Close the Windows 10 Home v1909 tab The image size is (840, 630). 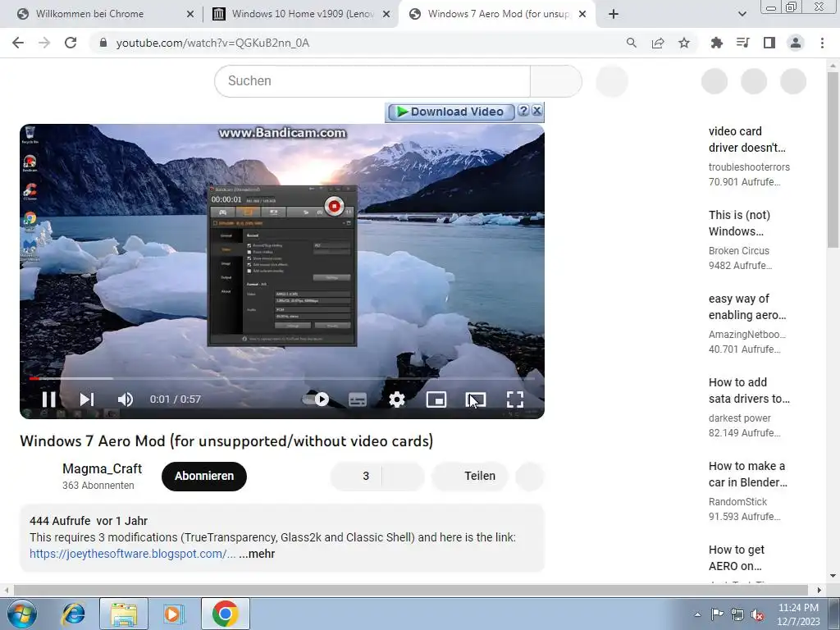(386, 14)
